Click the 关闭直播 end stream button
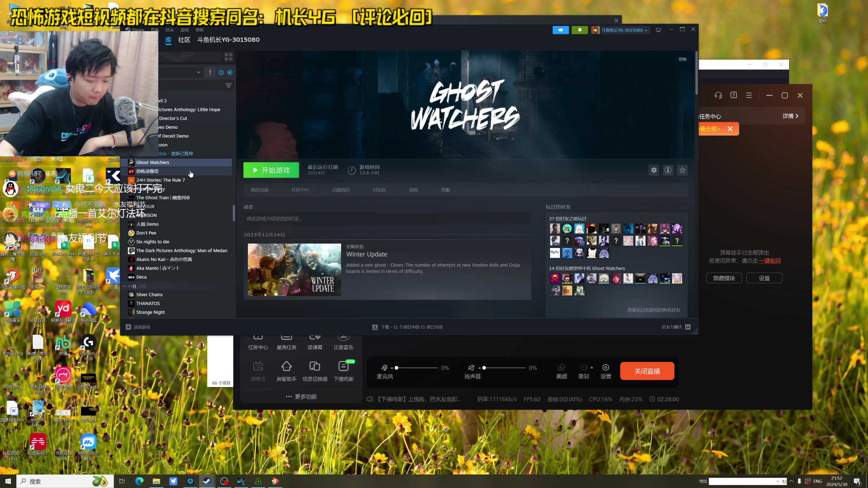 (647, 371)
